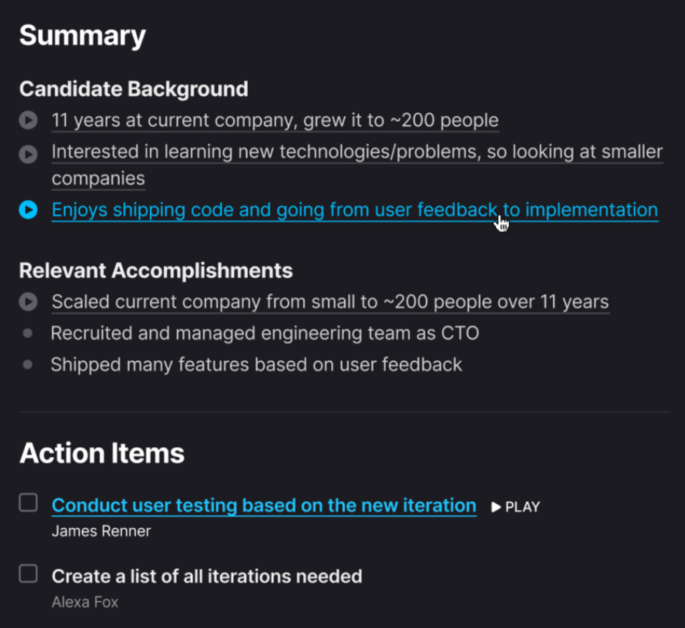Click "Scaled current company from small" accomplishment
Image resolution: width=685 pixels, height=628 pixels.
[x=330, y=301]
